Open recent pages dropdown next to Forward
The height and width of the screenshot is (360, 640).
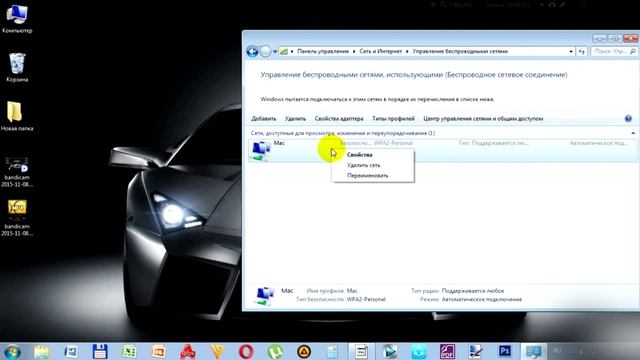[x=275, y=52]
